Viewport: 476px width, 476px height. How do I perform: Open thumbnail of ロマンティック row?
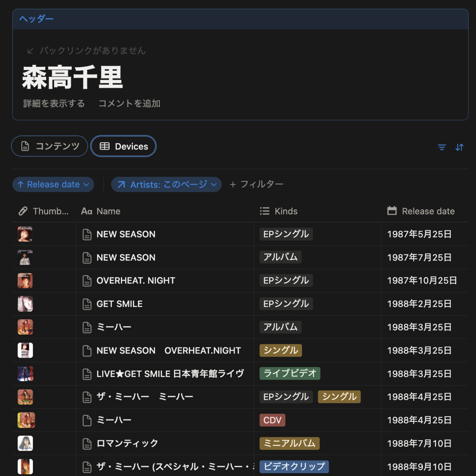[x=25, y=443]
